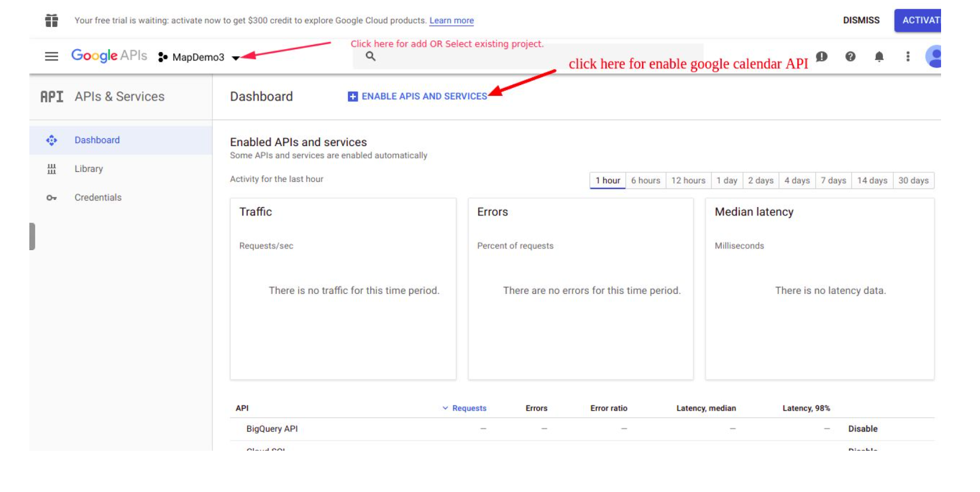Open the BigQuery API row
The image size is (980, 492).
[582, 429]
